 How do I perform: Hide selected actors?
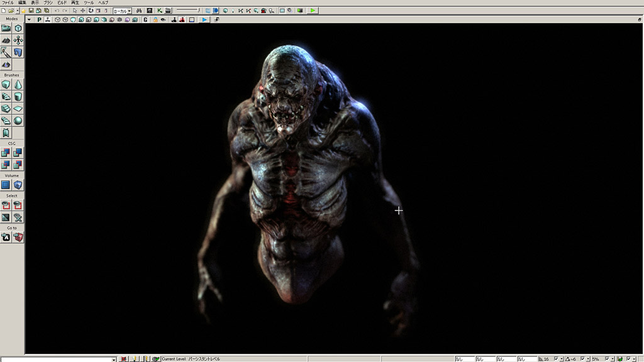18,206
